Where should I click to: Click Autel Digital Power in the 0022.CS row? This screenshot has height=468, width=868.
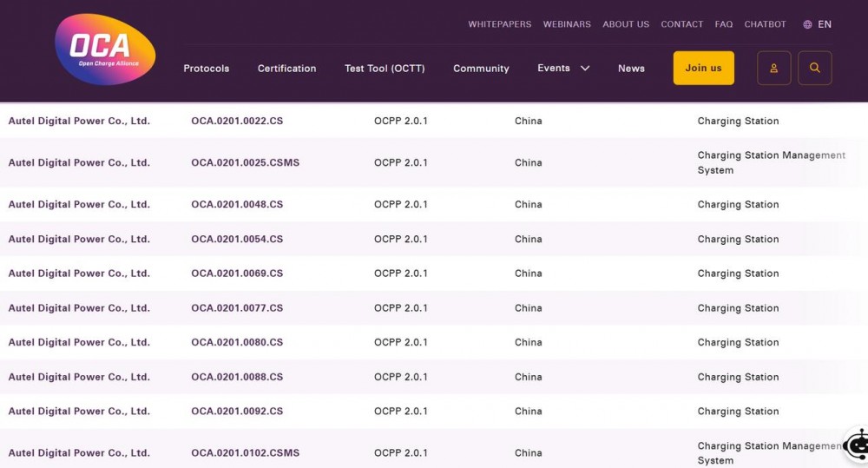[79, 121]
